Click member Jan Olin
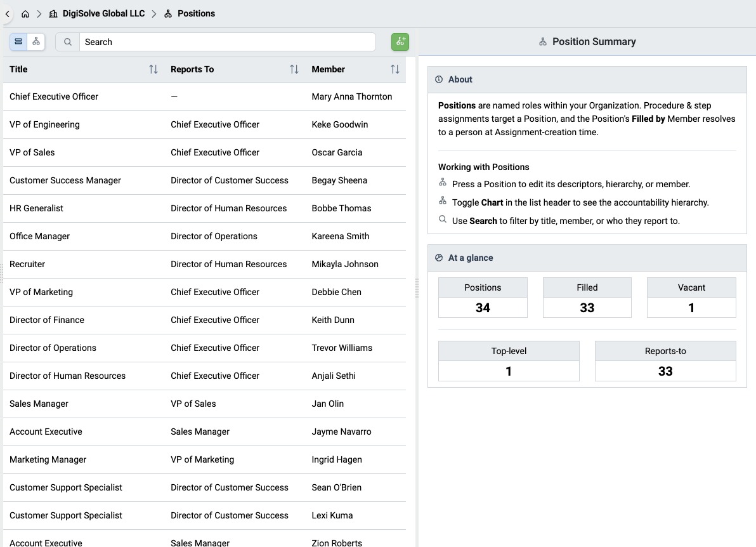 click(x=327, y=404)
